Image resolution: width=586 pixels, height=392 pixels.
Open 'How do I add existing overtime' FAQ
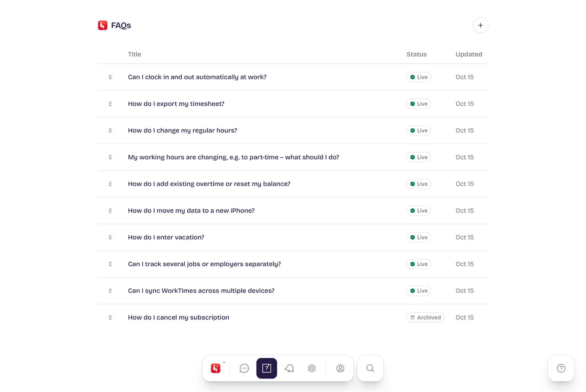click(x=209, y=184)
